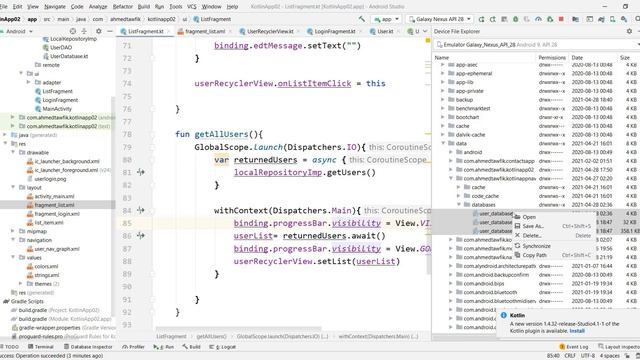Click the yellow inspection marker at editor top
The image size is (640, 360).
[x=428, y=40]
